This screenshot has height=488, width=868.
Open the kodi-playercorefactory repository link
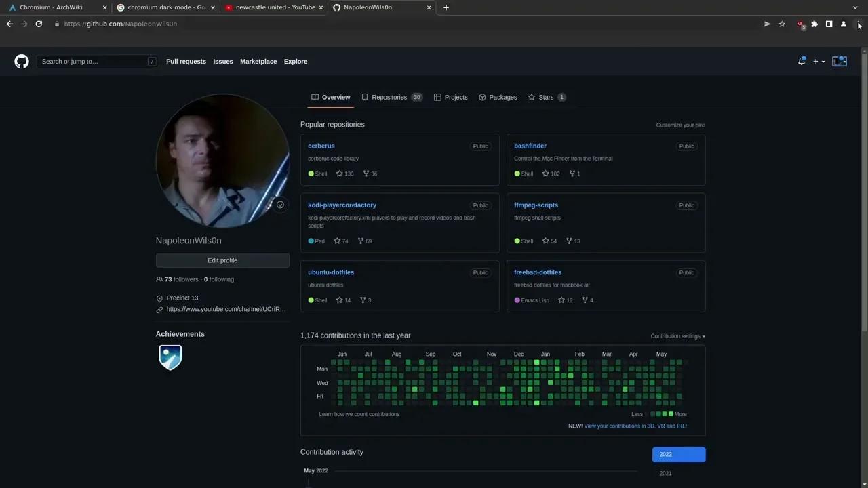click(342, 205)
